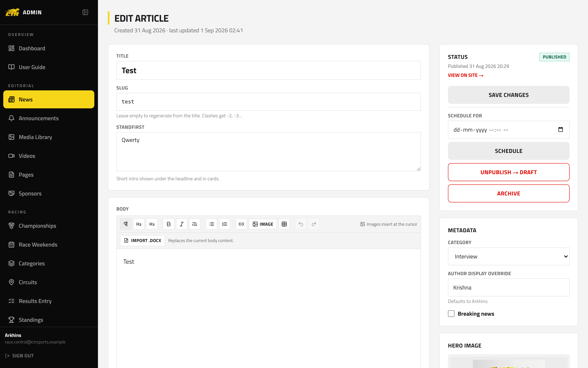This screenshot has width=588, height=368.
Task: Open the calendar picker in Schedule For
Action: 560,129
